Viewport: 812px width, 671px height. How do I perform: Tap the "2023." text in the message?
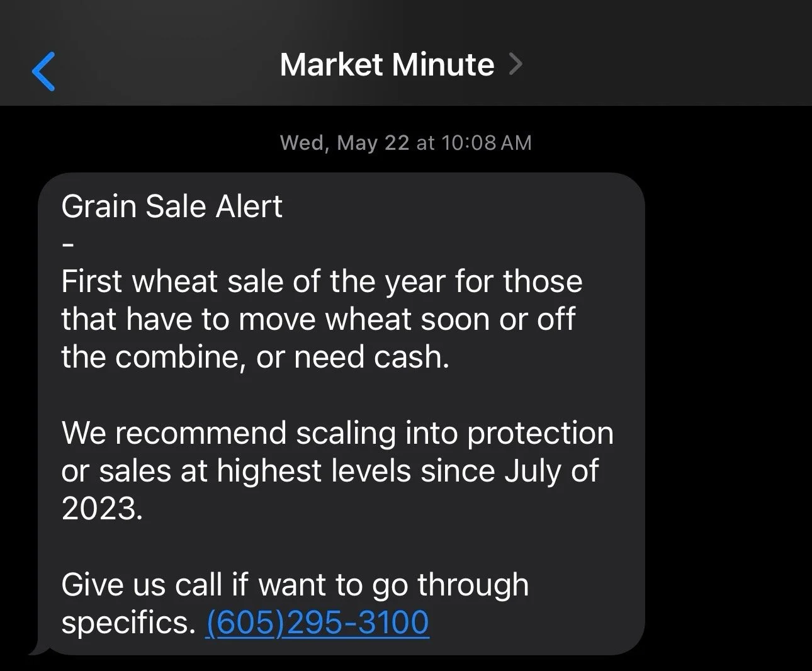click(x=102, y=509)
